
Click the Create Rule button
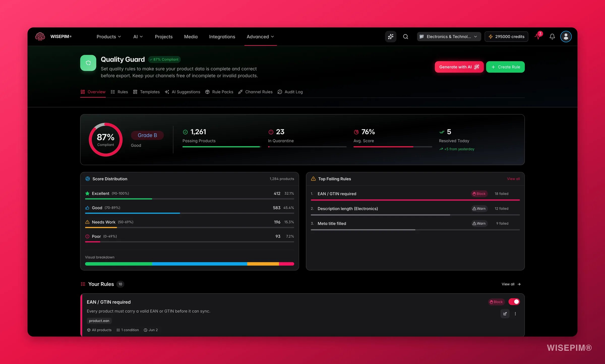click(505, 67)
